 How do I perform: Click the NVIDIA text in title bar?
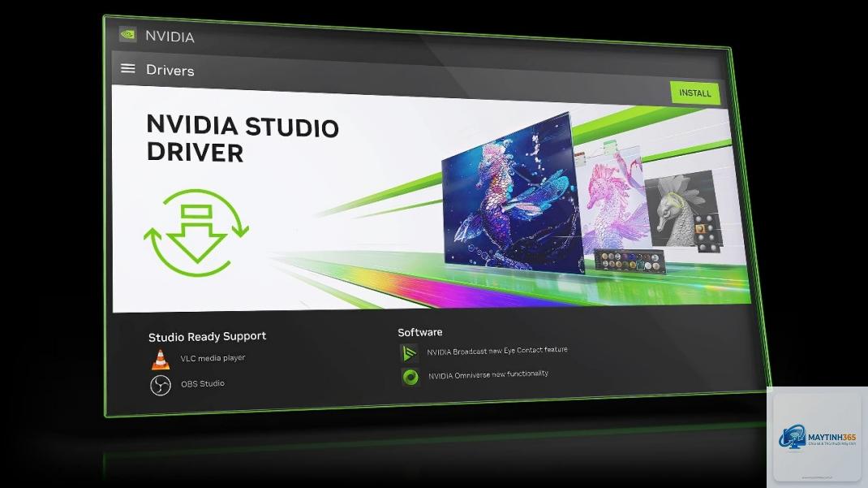click(x=170, y=37)
